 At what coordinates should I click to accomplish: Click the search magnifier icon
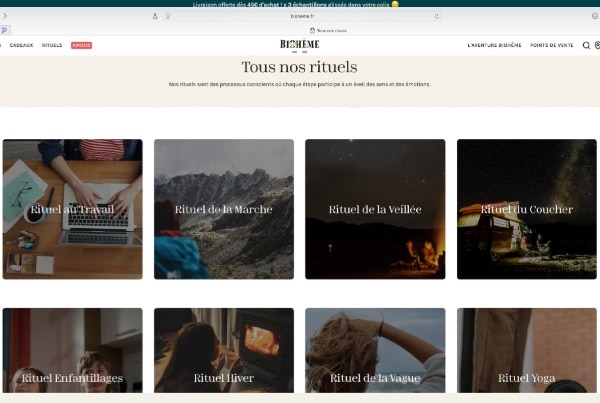tap(586, 45)
